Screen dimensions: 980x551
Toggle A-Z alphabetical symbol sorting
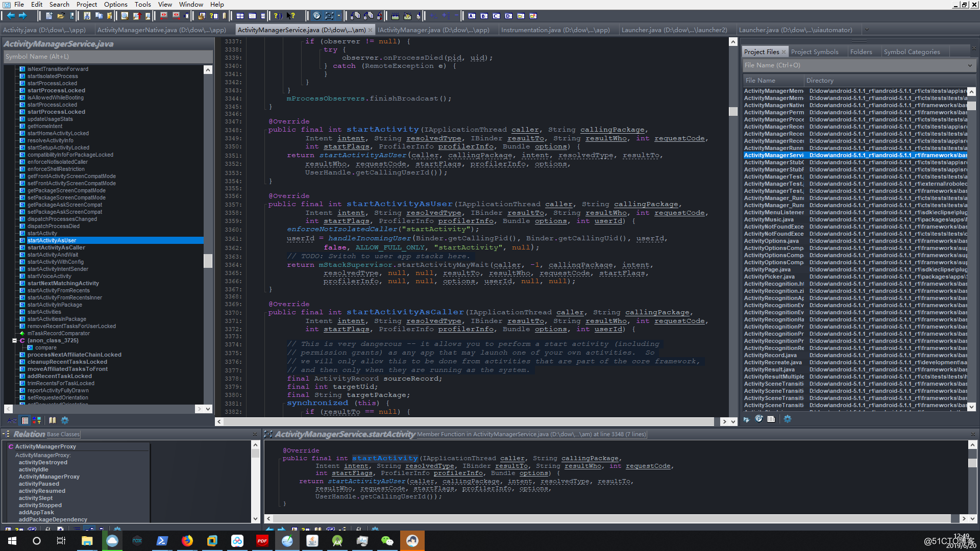[x=12, y=420]
